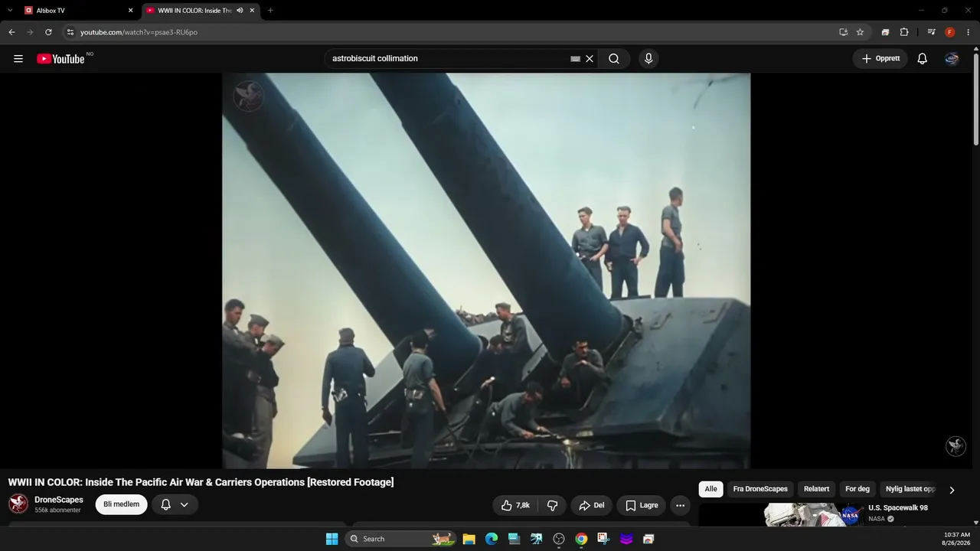Close the WWII IN COLOR tab

click(x=252, y=11)
